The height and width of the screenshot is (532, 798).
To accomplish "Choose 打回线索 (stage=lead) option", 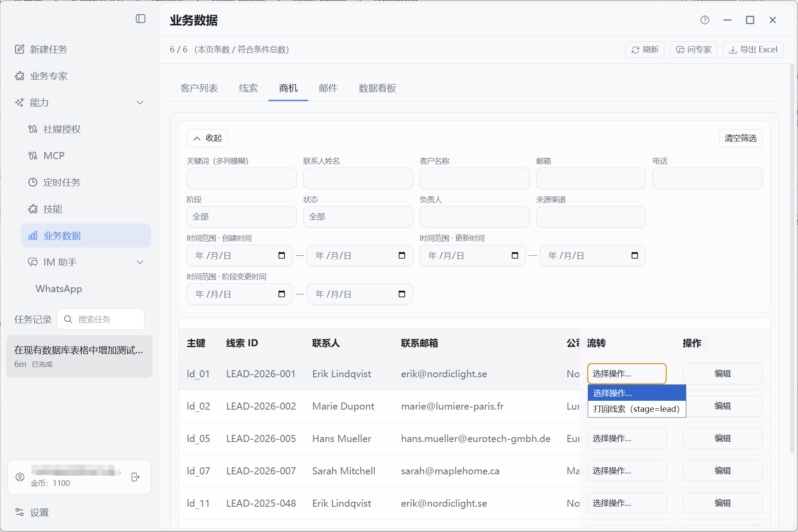I will (x=637, y=409).
